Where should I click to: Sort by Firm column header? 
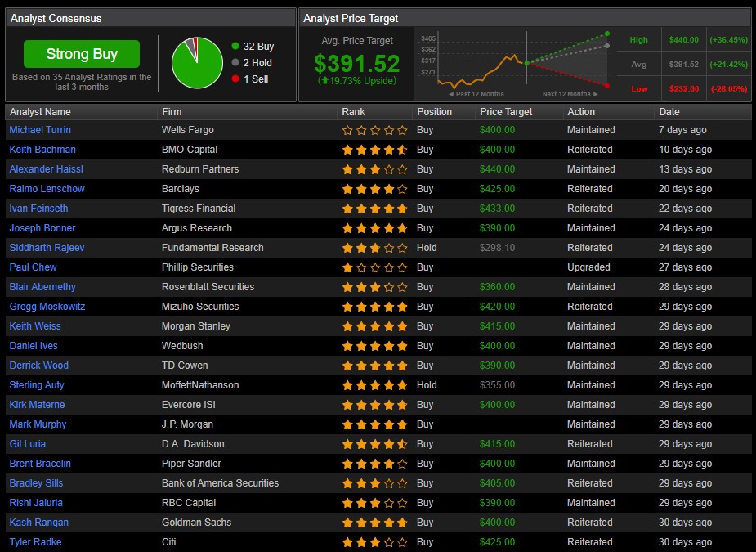pos(172,112)
